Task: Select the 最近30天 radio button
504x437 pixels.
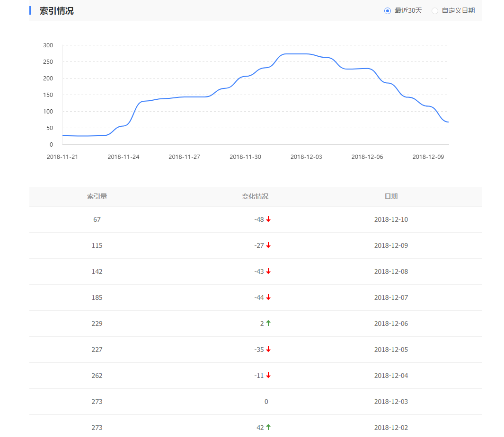Action: (388, 11)
